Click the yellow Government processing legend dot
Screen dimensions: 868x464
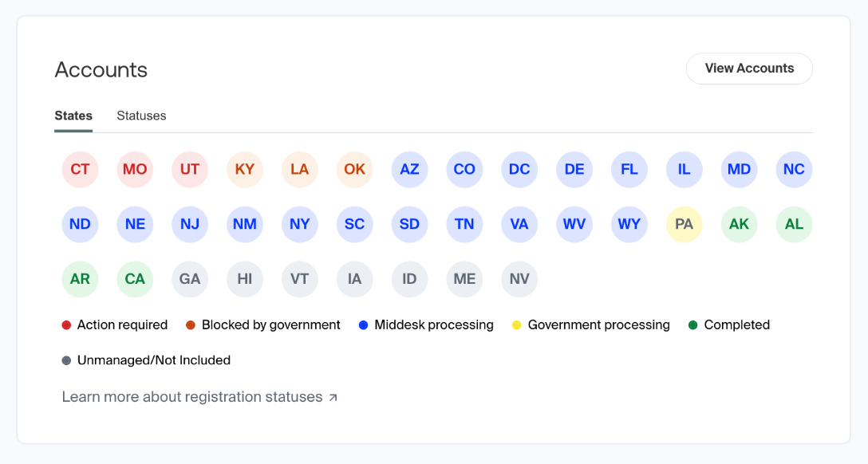click(x=517, y=325)
